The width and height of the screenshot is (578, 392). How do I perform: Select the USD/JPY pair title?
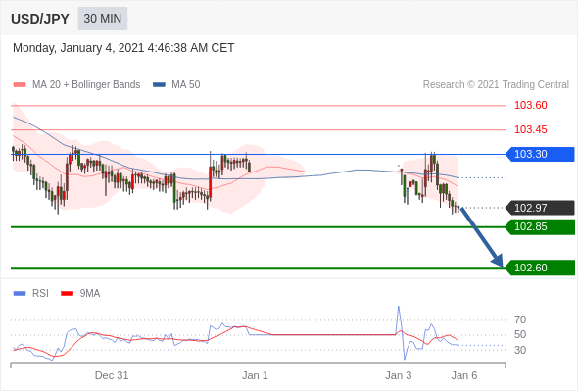pyautogui.click(x=40, y=19)
